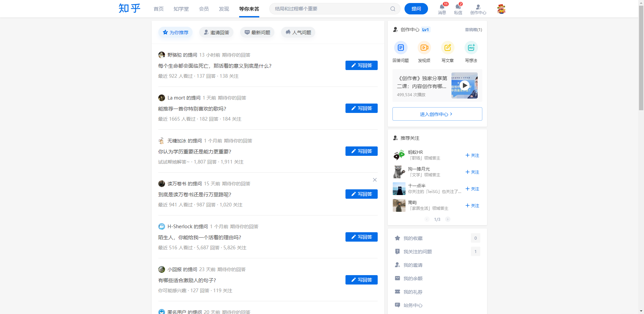This screenshot has height=314, width=644.
Task: Go to 知学堂 tab
Action: 181,9
